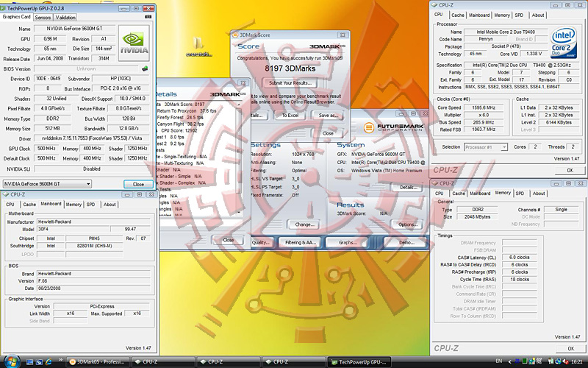The height and width of the screenshot is (368, 588).
Task: Open the Windows Start orb
Action: 11,361
